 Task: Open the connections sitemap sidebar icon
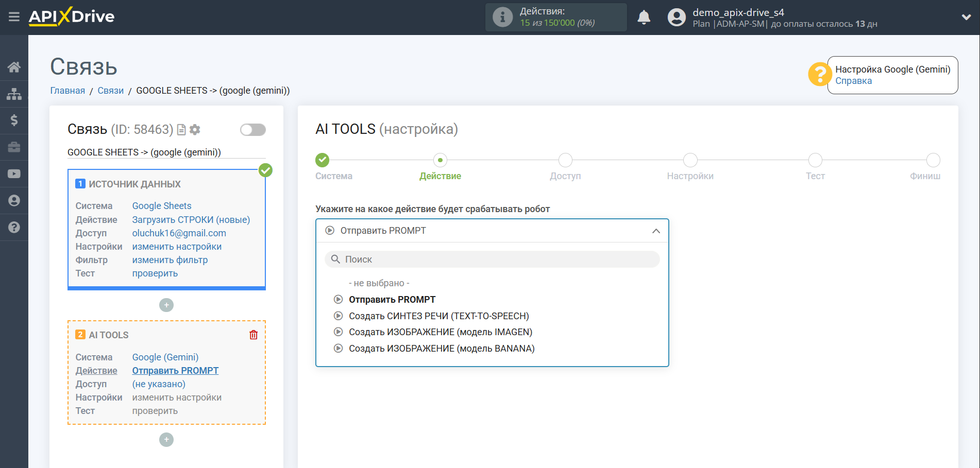click(x=14, y=94)
